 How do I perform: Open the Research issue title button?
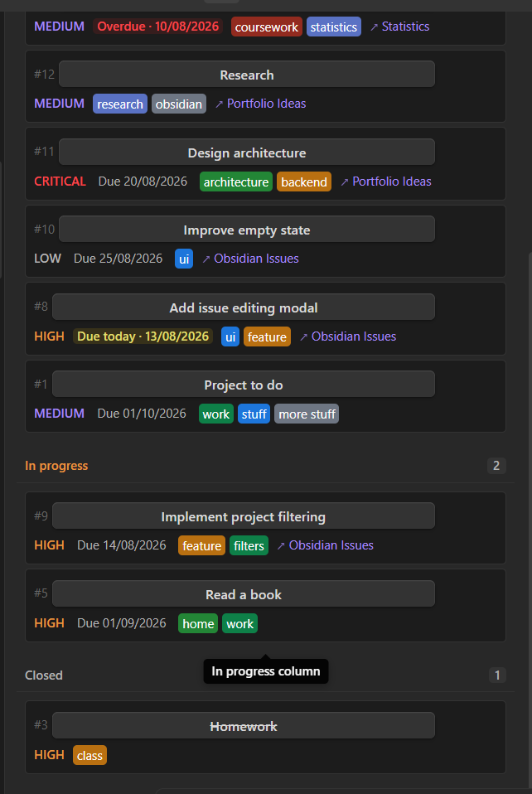(246, 75)
